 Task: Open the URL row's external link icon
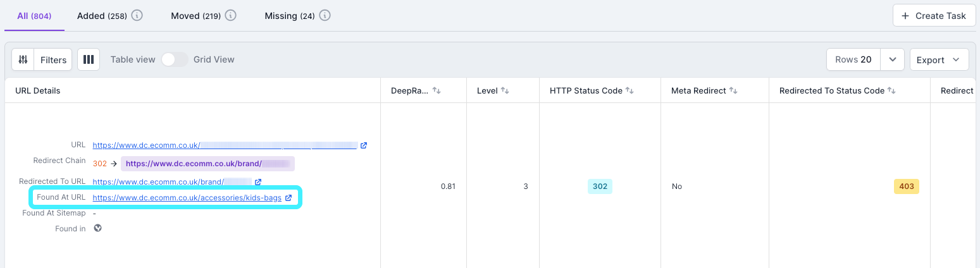(364, 145)
